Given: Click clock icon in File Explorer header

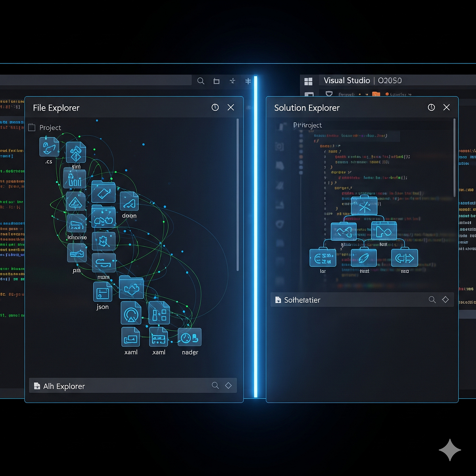Looking at the screenshot, I should (x=215, y=107).
